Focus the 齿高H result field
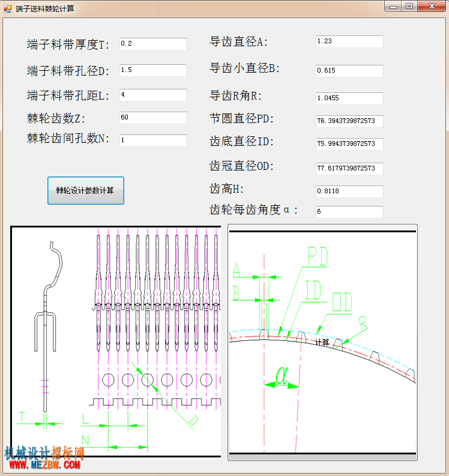 (x=349, y=191)
